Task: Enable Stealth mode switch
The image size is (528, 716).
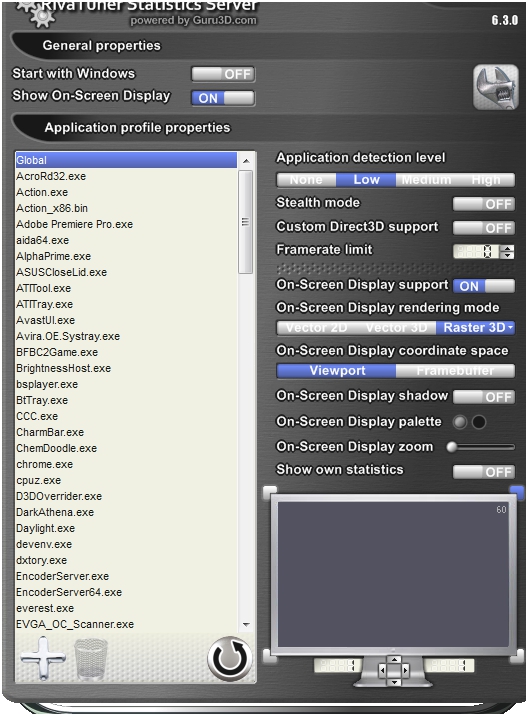Action: click(x=484, y=204)
